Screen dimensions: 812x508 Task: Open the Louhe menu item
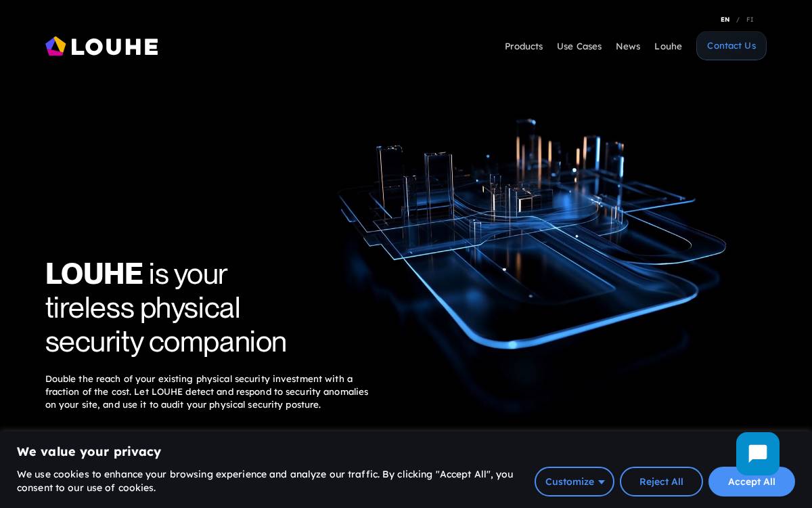(x=668, y=46)
